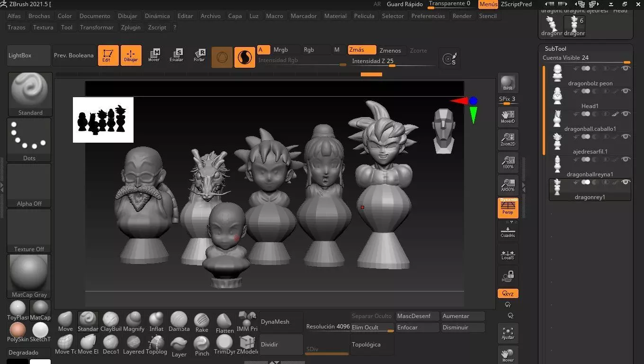Pick the TrimDynamic brush
Viewport: 644px width, 364px height.
pyautogui.click(x=224, y=346)
